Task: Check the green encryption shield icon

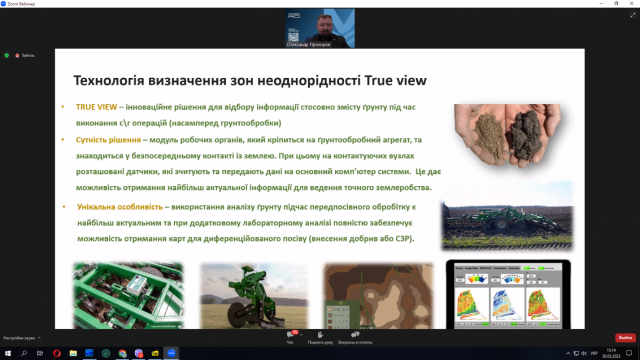Action: click(x=7, y=55)
